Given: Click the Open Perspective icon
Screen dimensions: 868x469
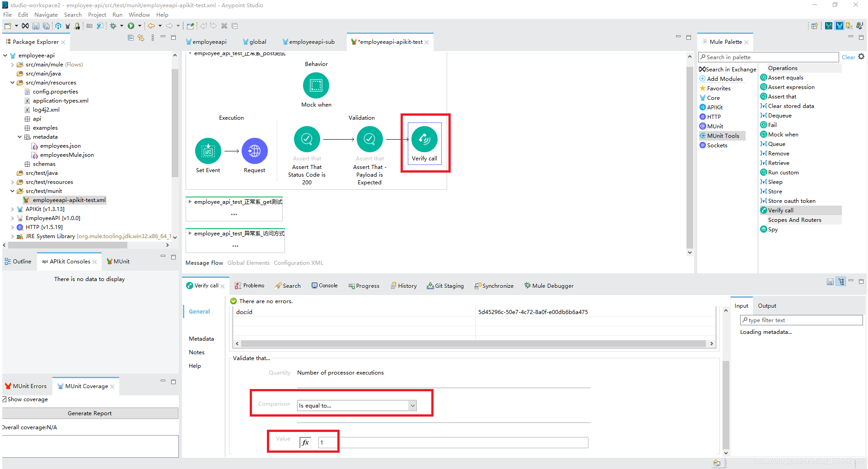Looking at the screenshot, I should (814, 26).
